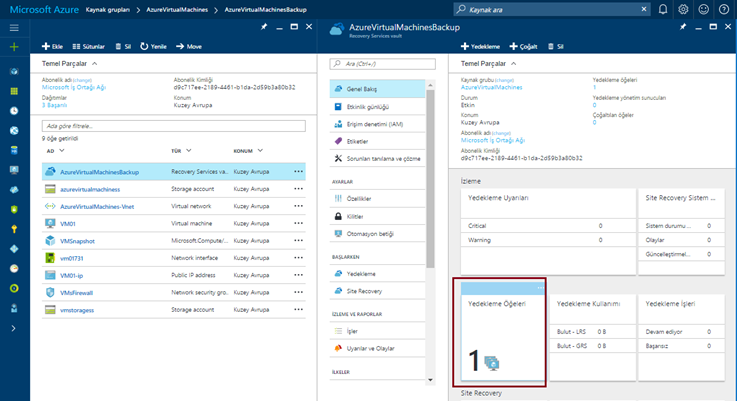Click Ekle in resource group toolbar
Screen dimensions: 737x401
click(52, 47)
